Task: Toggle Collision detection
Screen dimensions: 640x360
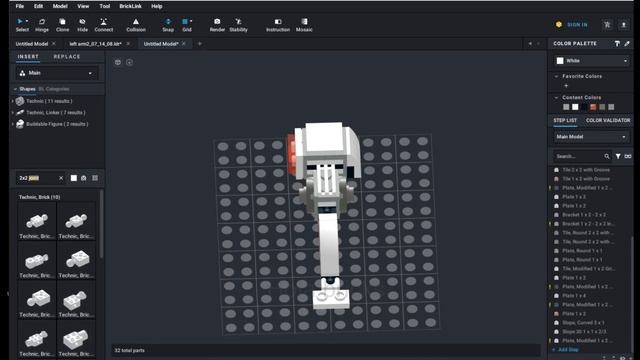Action: pyautogui.click(x=136, y=25)
